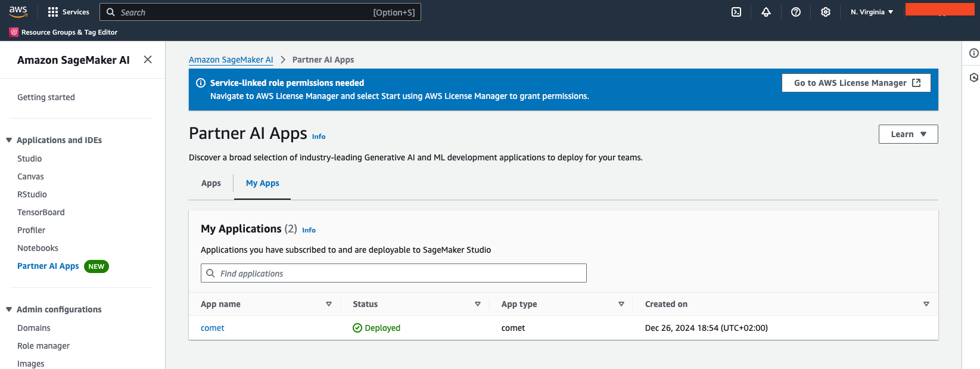Open Studio in the sidebar
Screen dimensions: 980x369
click(29, 159)
